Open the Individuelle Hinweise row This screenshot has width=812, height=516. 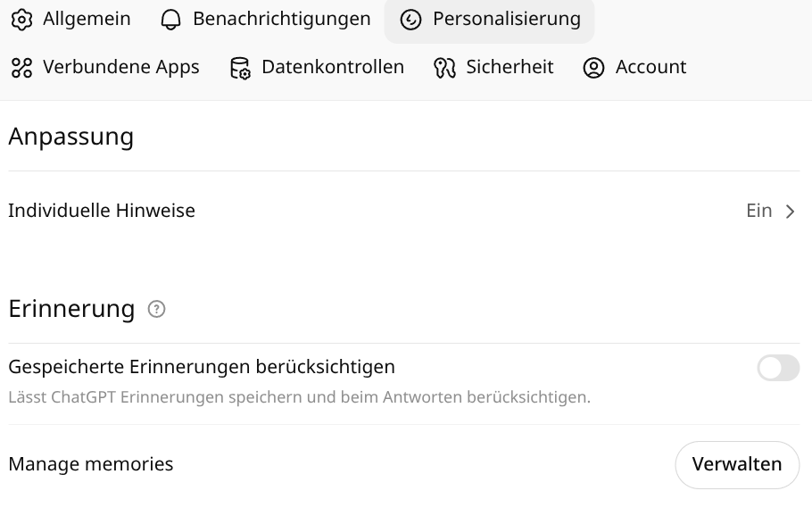coord(404,211)
